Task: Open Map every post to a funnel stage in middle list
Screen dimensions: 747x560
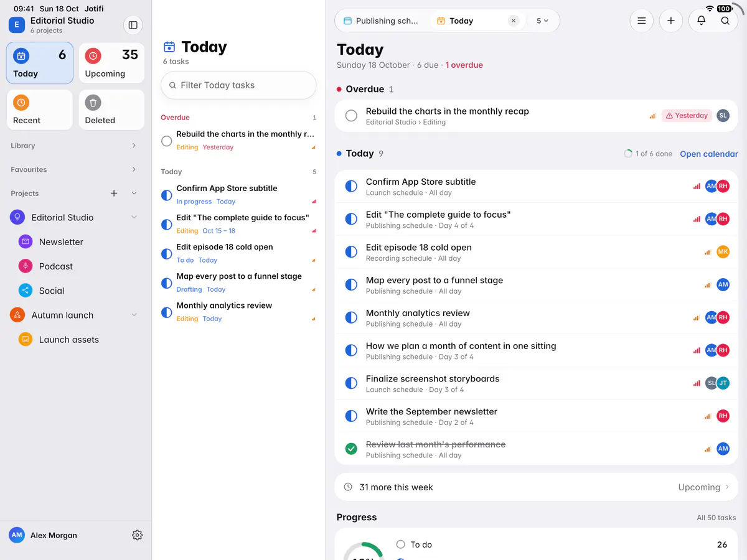Action: point(238,282)
